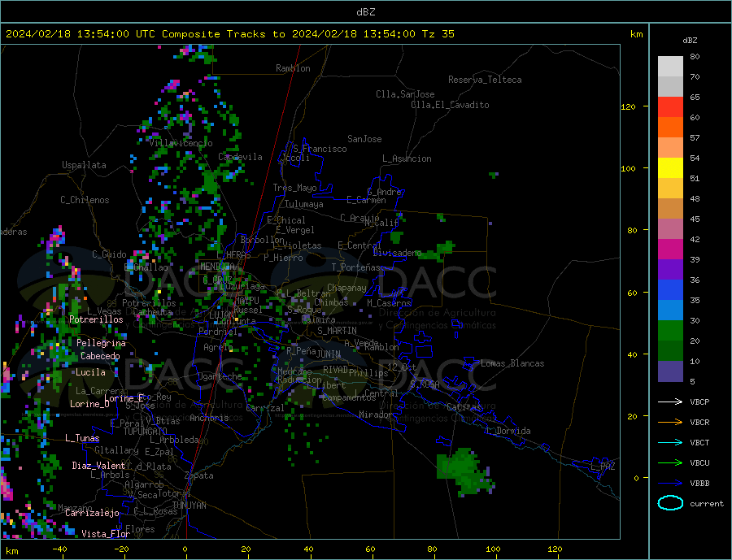This screenshot has height=560, width=732.
Task: Click the blue VBBB arrow in legend
Action: [670, 483]
